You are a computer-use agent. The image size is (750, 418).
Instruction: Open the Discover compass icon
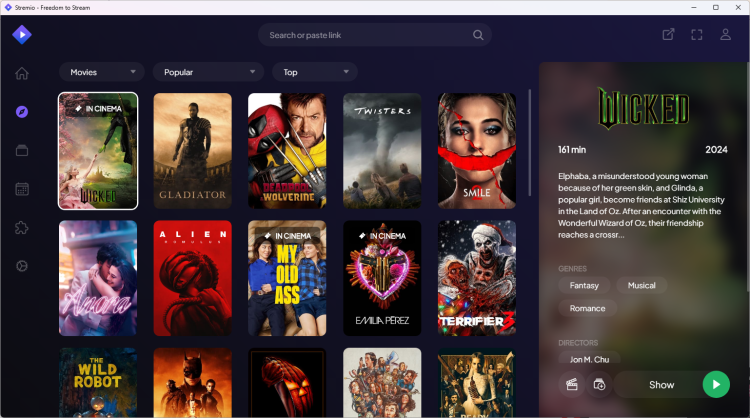coord(22,112)
